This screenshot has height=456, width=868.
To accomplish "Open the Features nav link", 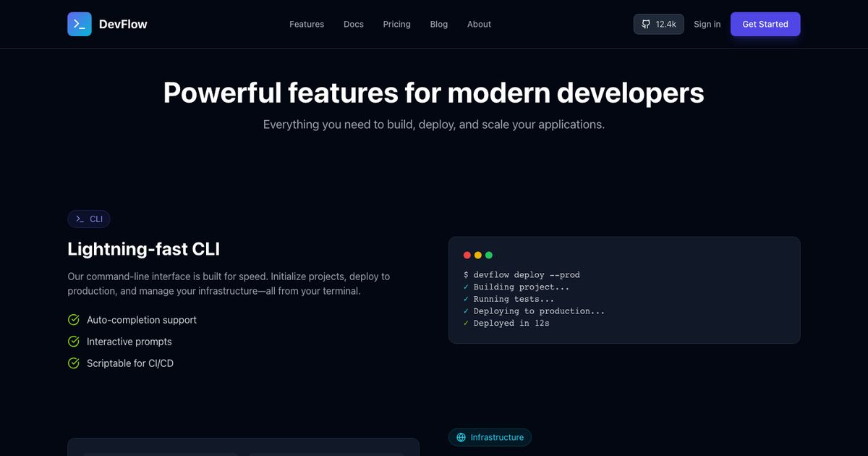I will [307, 24].
